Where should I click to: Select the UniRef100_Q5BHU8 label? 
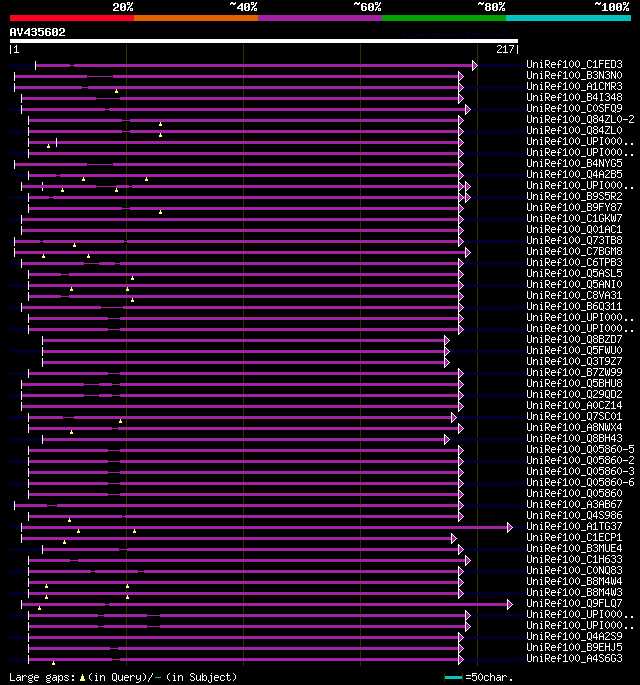click(574, 383)
